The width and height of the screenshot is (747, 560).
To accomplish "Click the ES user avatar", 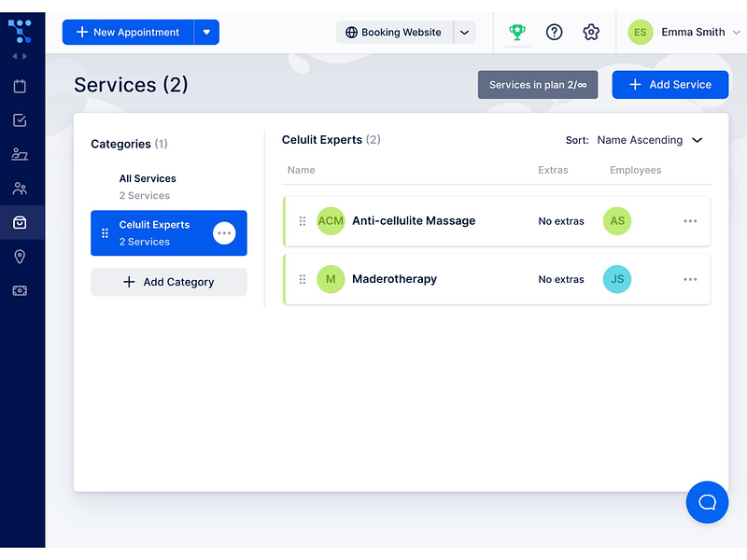I will coord(640,33).
